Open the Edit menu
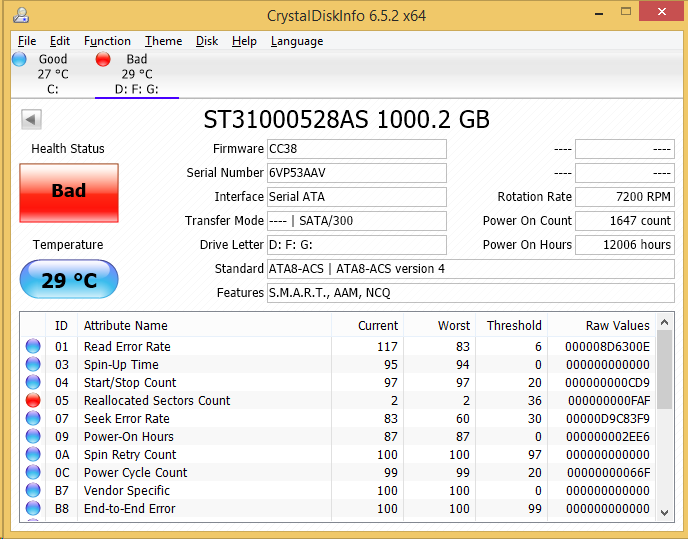Screen dimensions: 690x540 point(60,41)
